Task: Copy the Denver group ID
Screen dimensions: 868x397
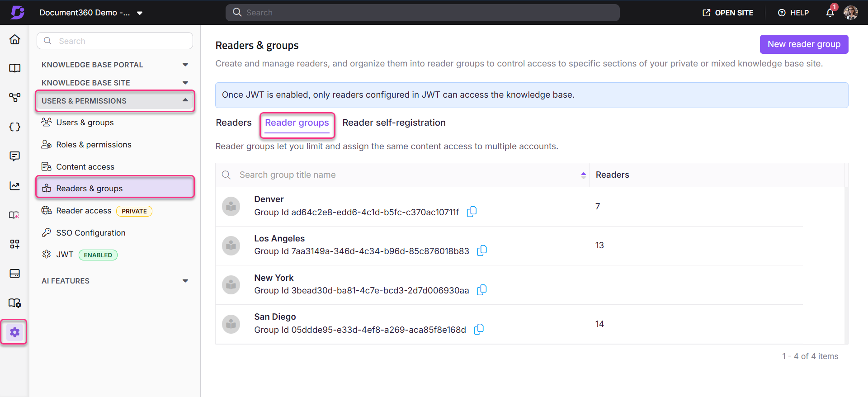Action: 472,212
